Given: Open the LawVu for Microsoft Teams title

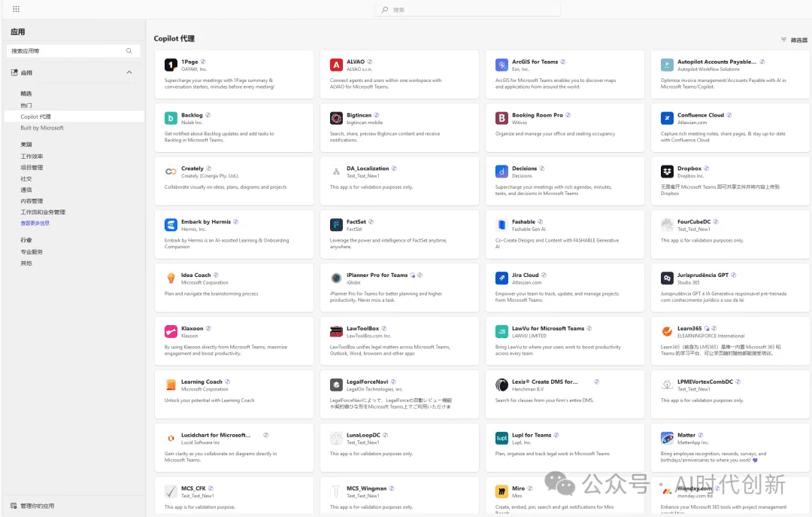Looking at the screenshot, I should point(548,328).
